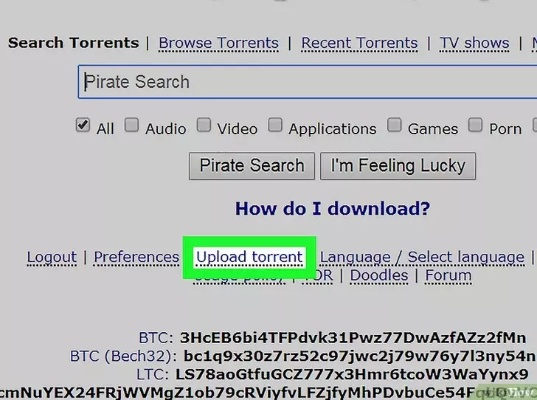
Task: Go to the TV shows link
Action: (x=474, y=43)
